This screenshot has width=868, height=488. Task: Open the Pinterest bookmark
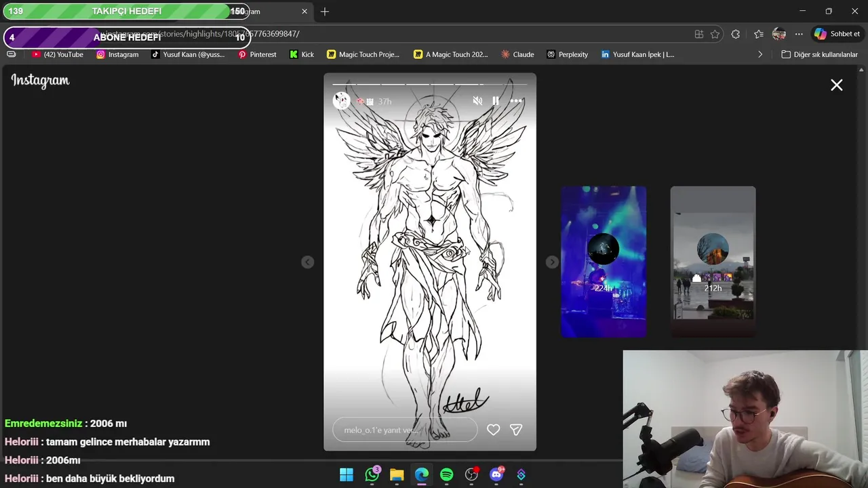257,54
